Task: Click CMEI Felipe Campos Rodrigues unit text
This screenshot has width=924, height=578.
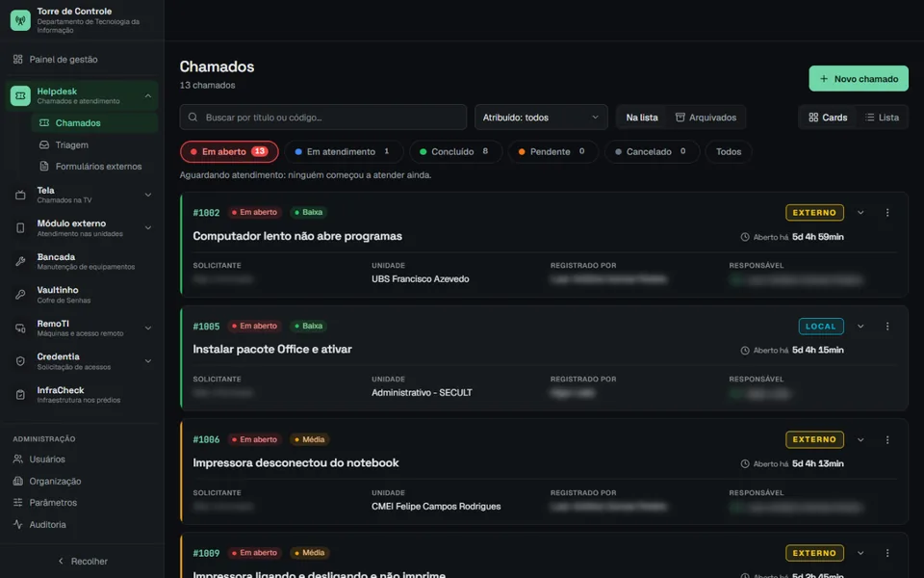Action: coord(436,506)
